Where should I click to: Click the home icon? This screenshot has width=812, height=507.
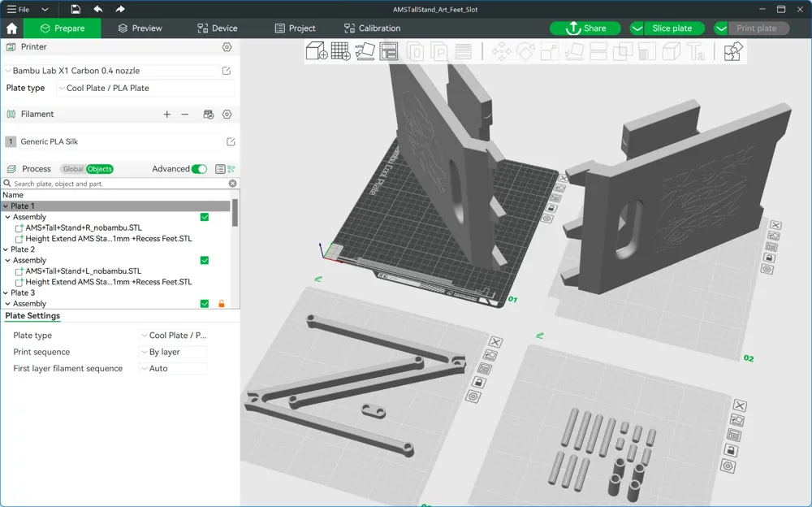pyautogui.click(x=11, y=28)
